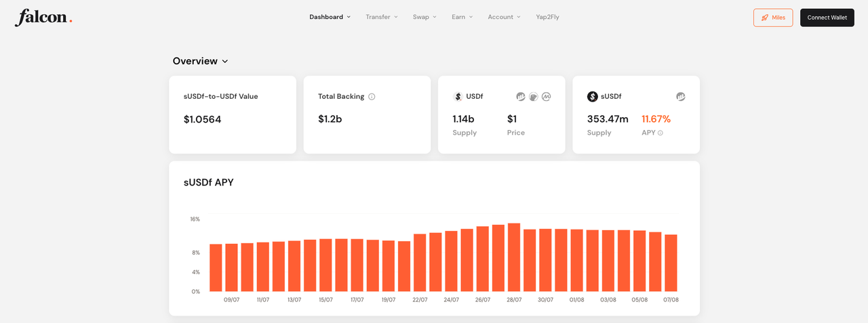Click the bar-chart analytics icon in USDf card
This screenshot has width=868, height=323.
click(x=521, y=97)
